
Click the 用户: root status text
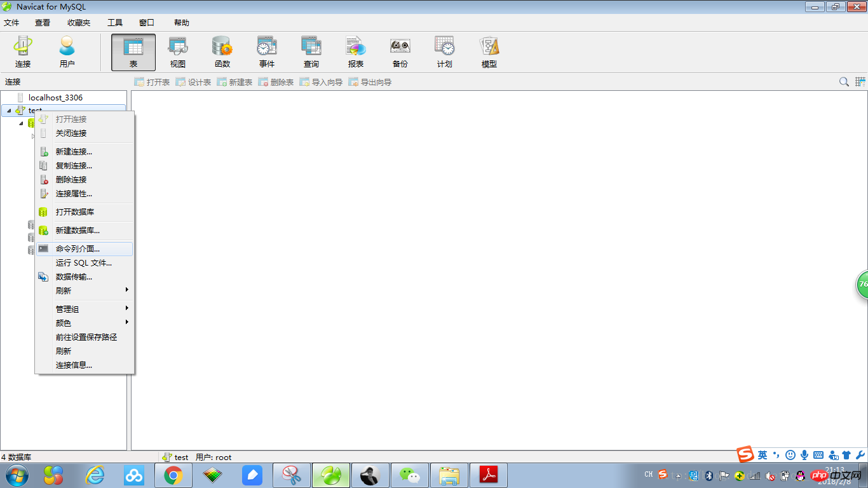tap(214, 457)
